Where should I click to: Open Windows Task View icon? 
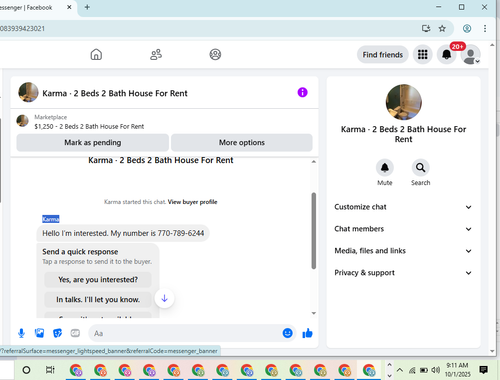[50, 370]
